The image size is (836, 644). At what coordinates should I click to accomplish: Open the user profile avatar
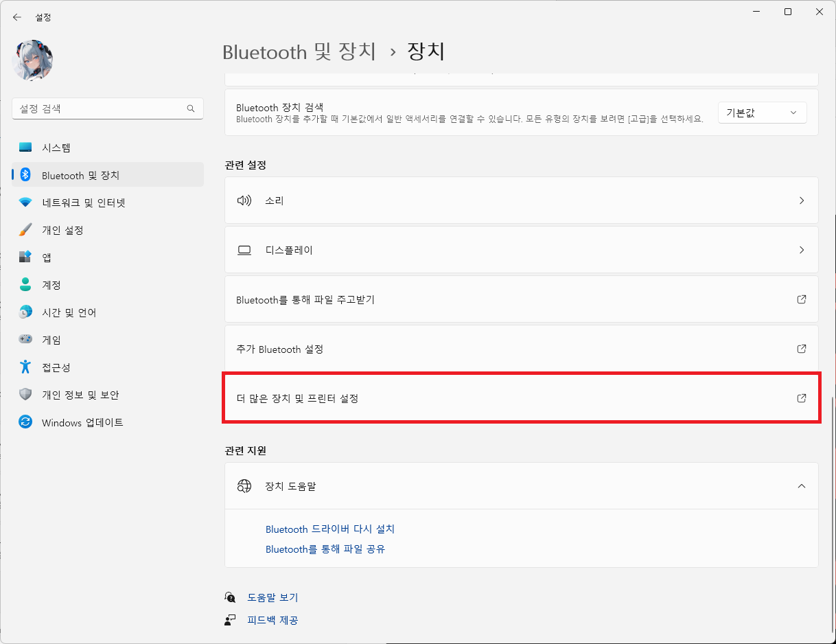click(32, 60)
